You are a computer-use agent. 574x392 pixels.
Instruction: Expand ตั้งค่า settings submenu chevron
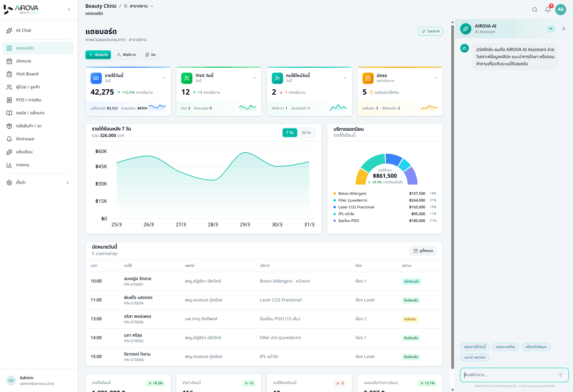[x=68, y=183]
